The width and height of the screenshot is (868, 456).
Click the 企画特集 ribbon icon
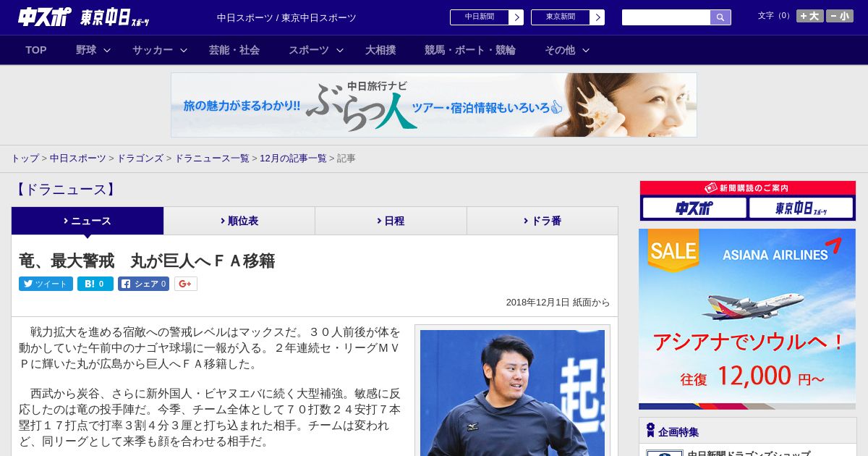coord(650,431)
